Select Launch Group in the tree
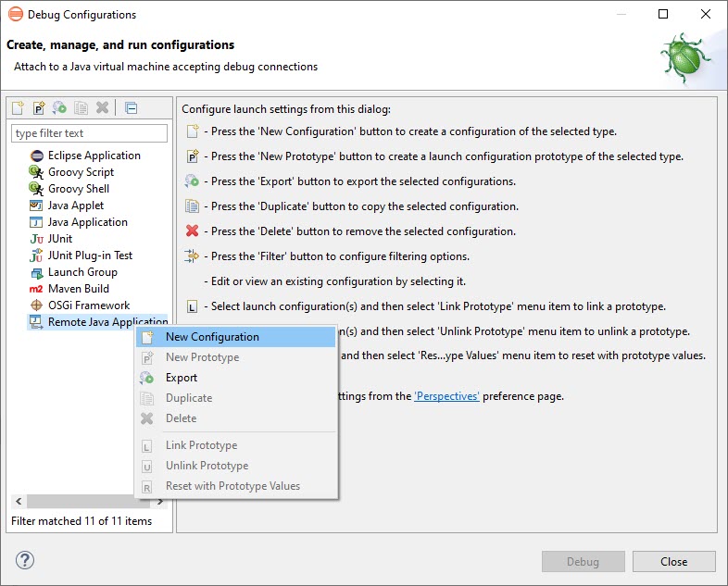This screenshot has width=728, height=586. tap(82, 272)
